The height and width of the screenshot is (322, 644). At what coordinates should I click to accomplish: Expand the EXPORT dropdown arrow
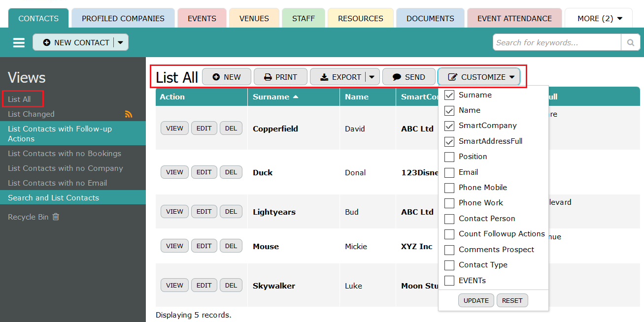click(x=372, y=77)
